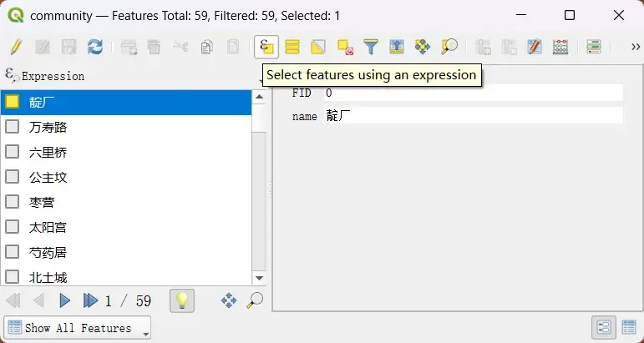Switch to form view button
Image resolution: width=644 pixels, height=343 pixels.
pos(604,327)
